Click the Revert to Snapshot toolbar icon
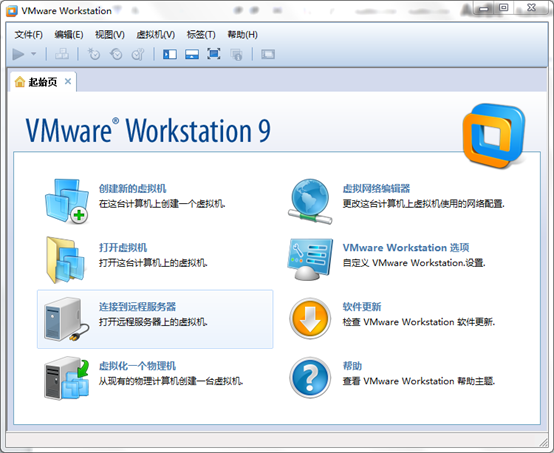Screen dimensions: 554x453 (116, 54)
